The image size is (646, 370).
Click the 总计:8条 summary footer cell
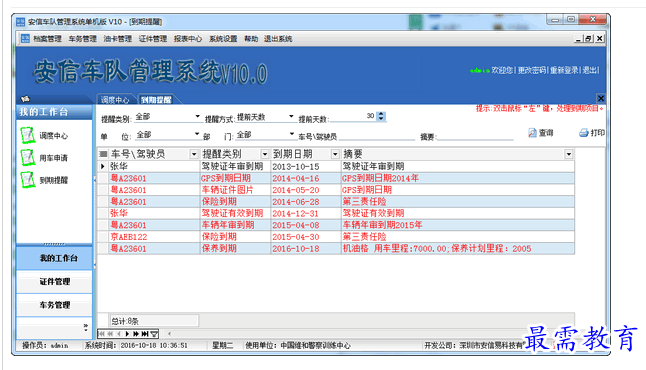point(154,321)
